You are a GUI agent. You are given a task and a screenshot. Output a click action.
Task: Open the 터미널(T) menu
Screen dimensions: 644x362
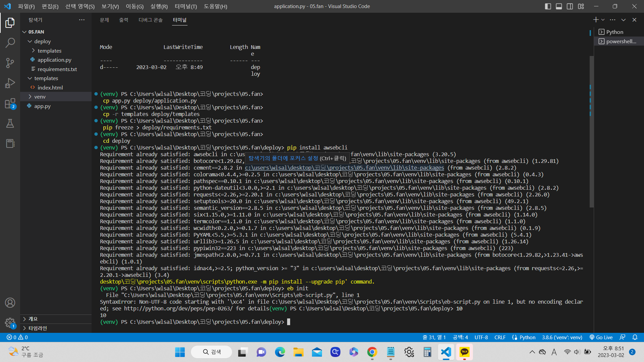tap(186, 6)
